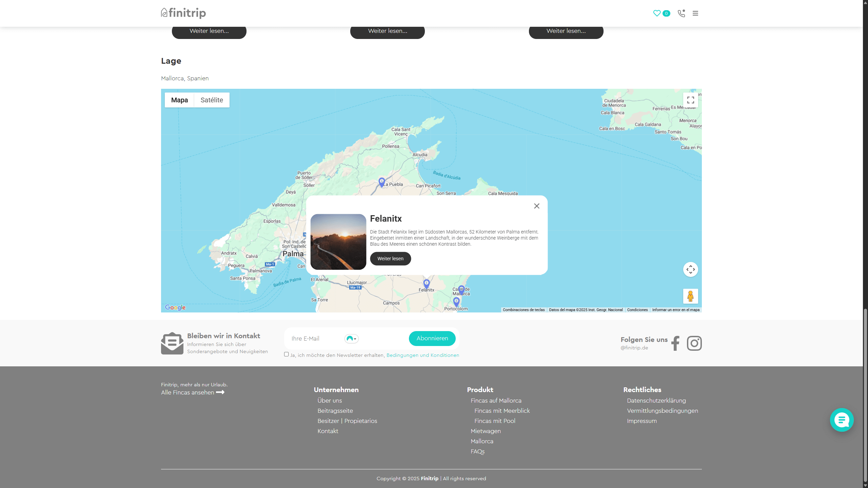Check the newsletter consent checkbox
This screenshot has height=488, width=868.
tap(287, 354)
